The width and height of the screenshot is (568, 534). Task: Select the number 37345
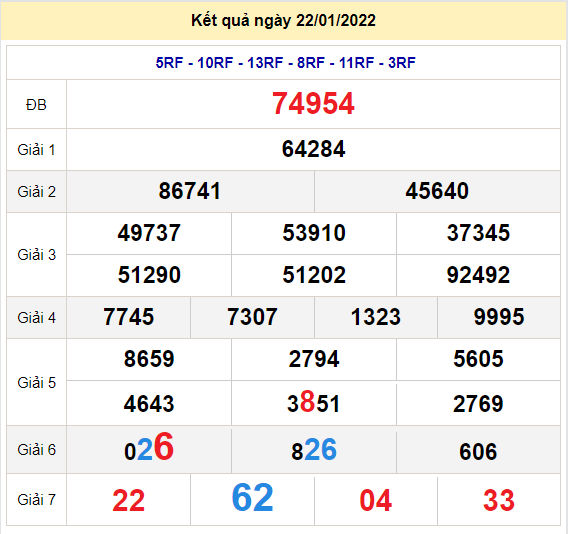(478, 233)
